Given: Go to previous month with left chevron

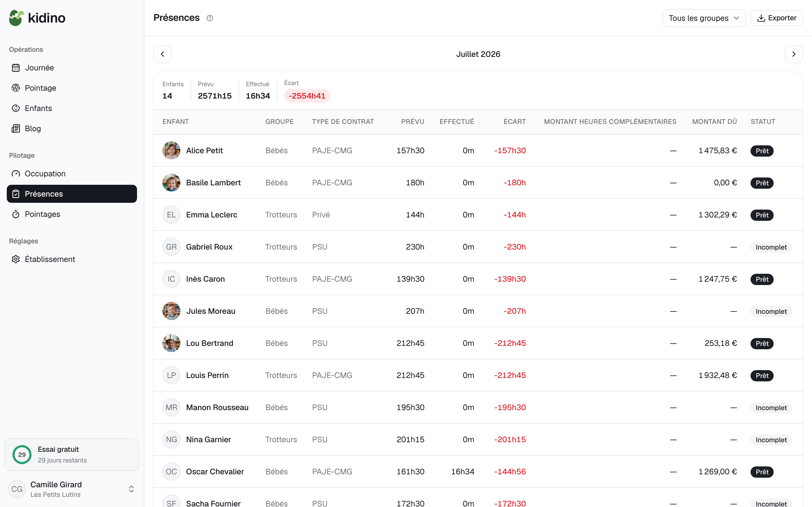Looking at the screenshot, I should pos(162,54).
